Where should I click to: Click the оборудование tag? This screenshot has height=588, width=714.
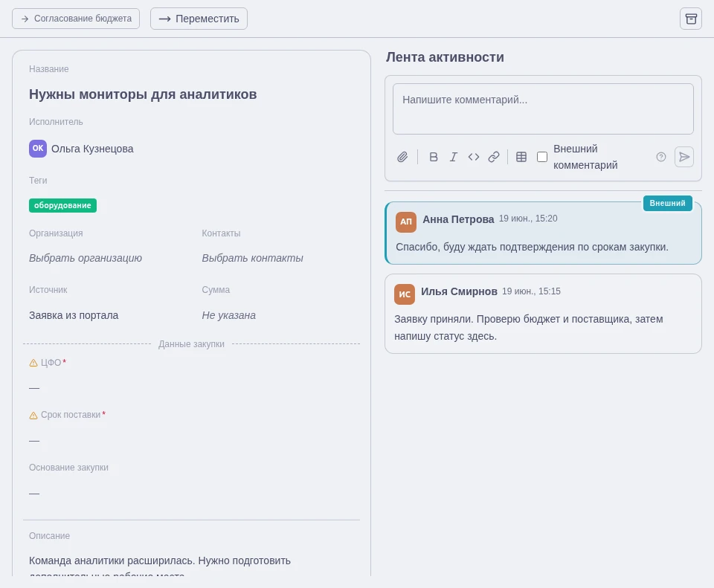click(x=62, y=205)
